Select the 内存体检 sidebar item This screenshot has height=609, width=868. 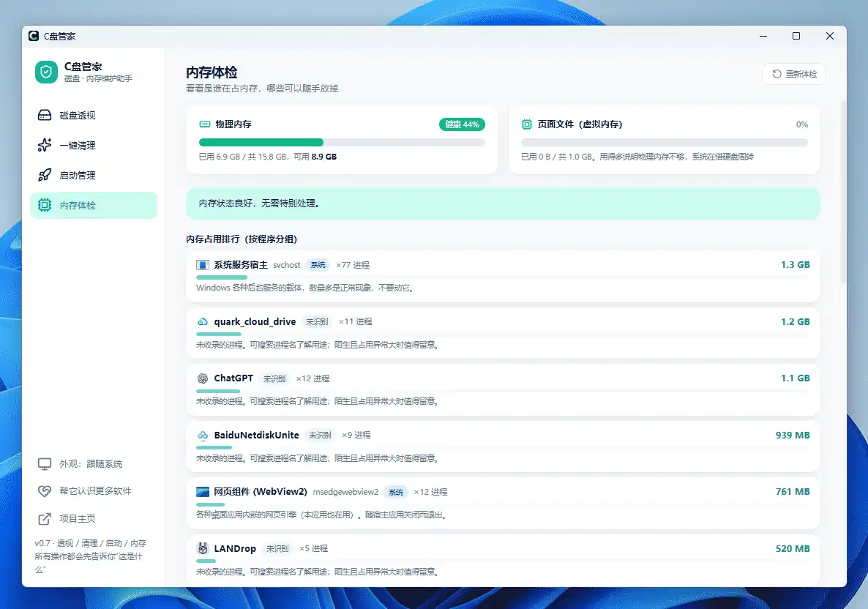(94, 205)
